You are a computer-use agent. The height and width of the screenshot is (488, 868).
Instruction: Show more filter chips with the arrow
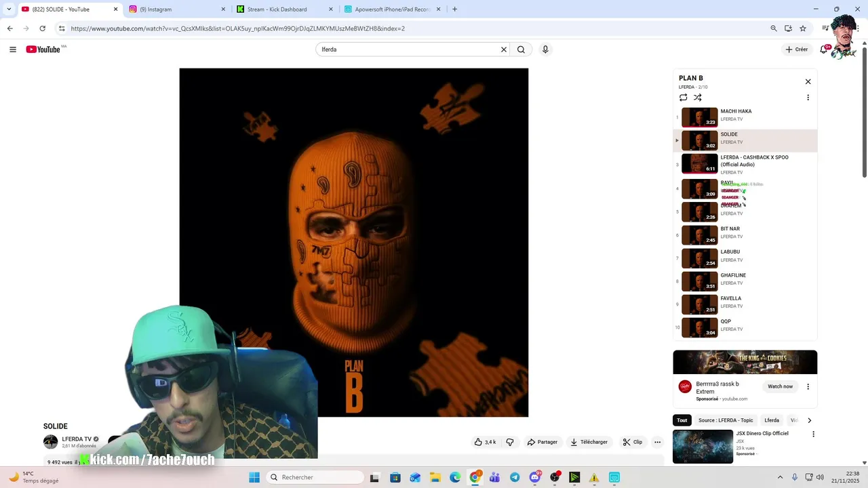point(809,420)
